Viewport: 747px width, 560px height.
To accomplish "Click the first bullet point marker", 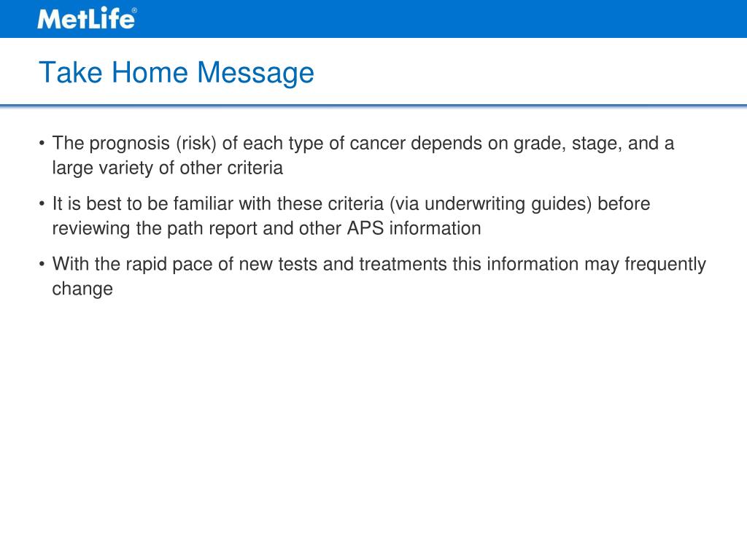I will (x=42, y=143).
